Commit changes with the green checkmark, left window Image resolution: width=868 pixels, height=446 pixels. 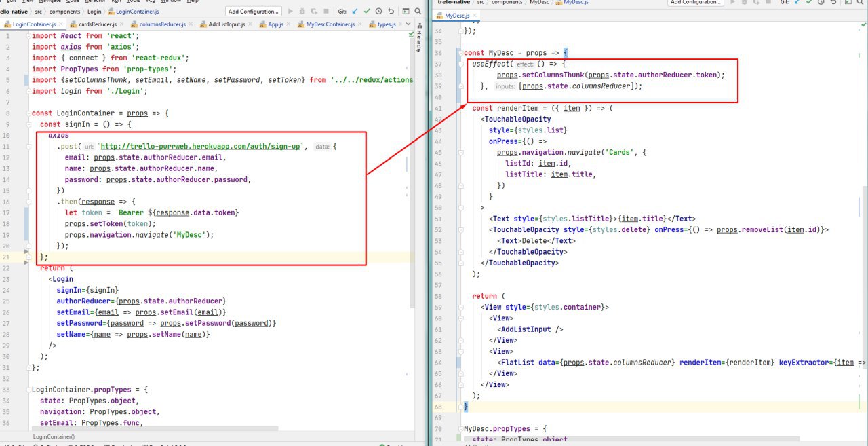pyautogui.click(x=367, y=11)
